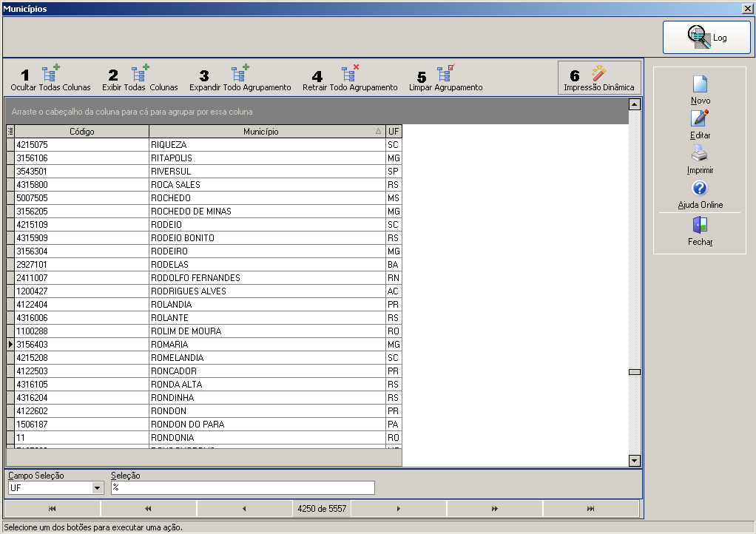This screenshot has width=756, height=534.
Task: Close the form with Fechar door icon
Action: pos(700,225)
